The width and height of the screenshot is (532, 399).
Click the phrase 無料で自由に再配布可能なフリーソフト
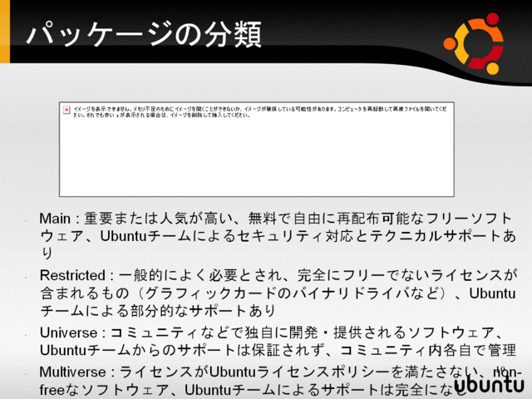pyautogui.click(x=380, y=219)
